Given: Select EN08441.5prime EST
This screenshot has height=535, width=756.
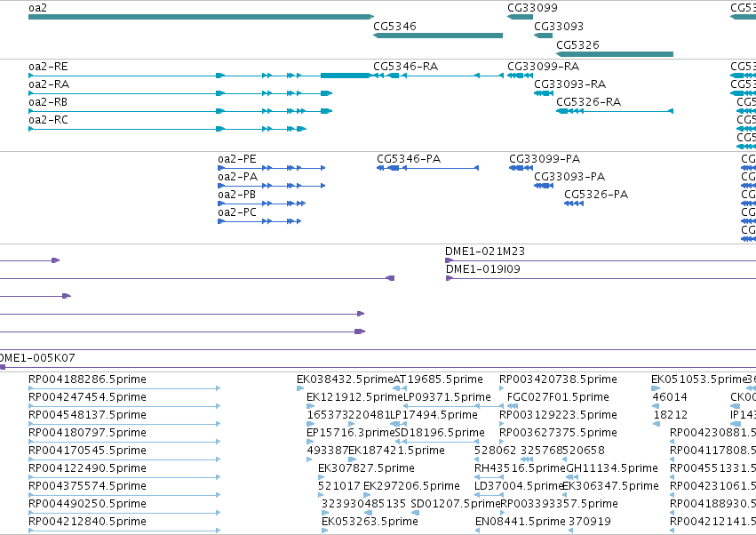Looking at the screenshot, I should click(477, 531).
